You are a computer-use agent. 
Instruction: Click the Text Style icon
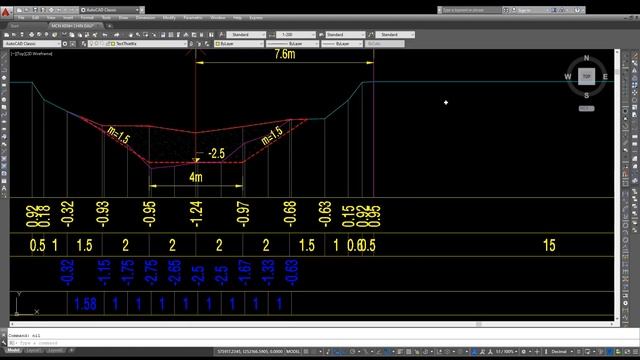(222, 35)
